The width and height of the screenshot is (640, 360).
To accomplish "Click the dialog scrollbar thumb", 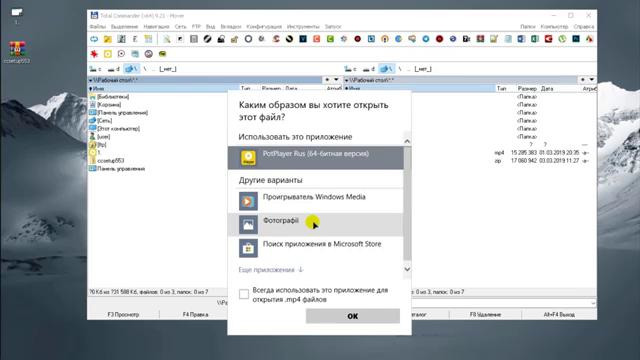I will click(x=407, y=203).
